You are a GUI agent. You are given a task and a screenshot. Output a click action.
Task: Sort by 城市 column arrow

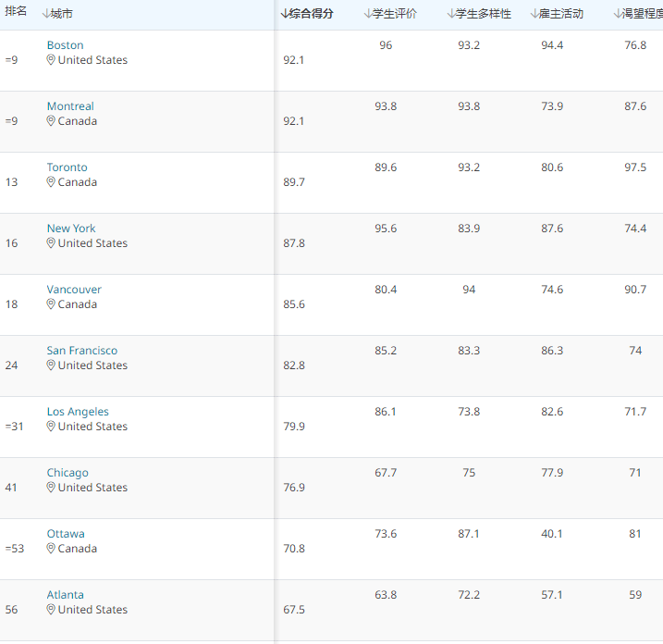point(46,14)
